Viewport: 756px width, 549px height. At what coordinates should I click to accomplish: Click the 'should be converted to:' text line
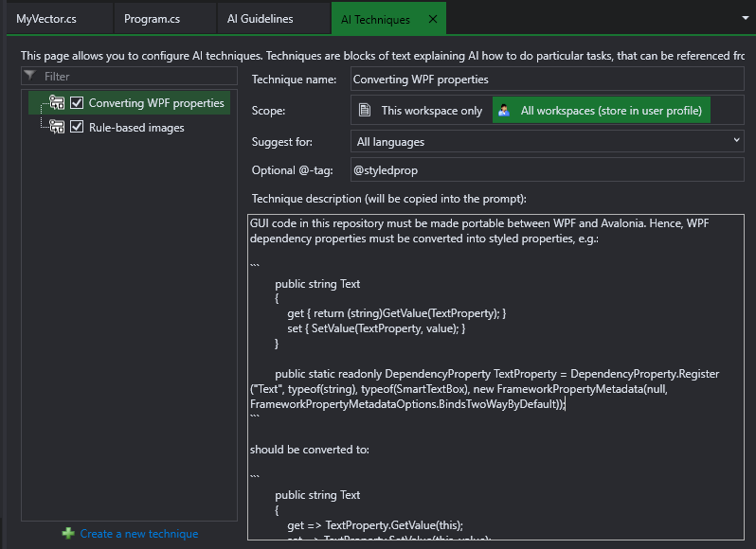pos(310,450)
